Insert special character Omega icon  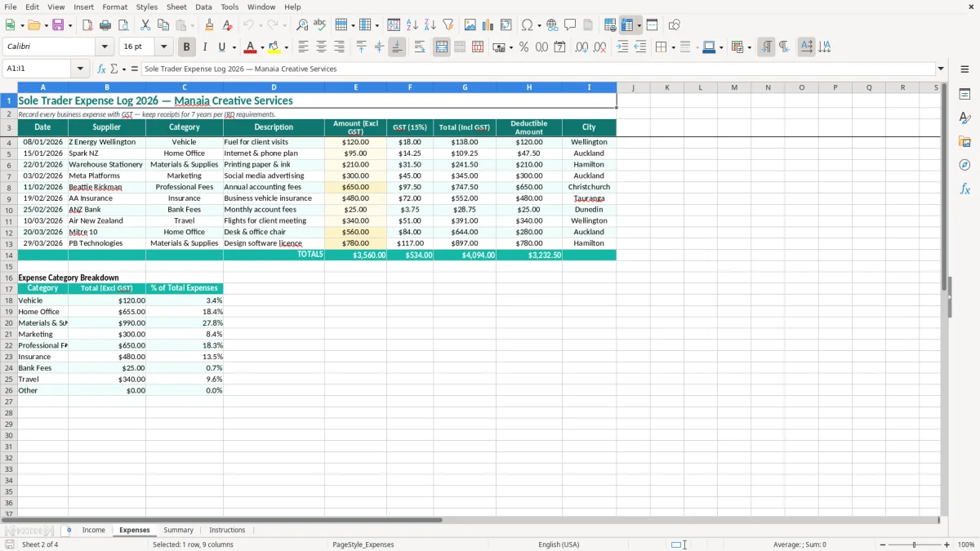pos(527,25)
